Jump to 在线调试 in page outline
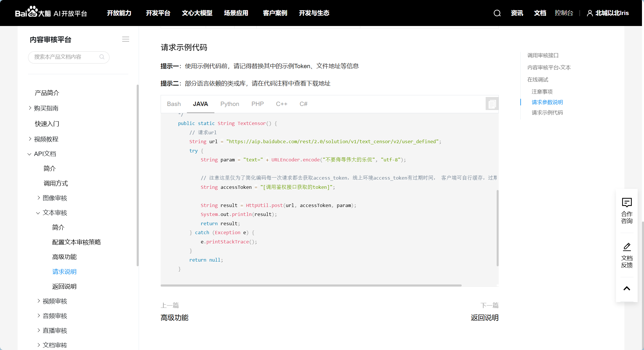The width and height of the screenshot is (644, 350). tap(538, 80)
